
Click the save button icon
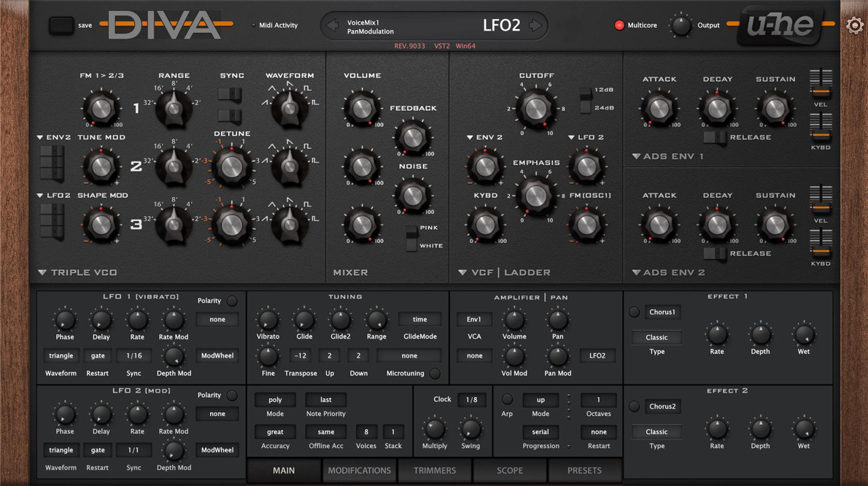pyautogui.click(x=61, y=26)
